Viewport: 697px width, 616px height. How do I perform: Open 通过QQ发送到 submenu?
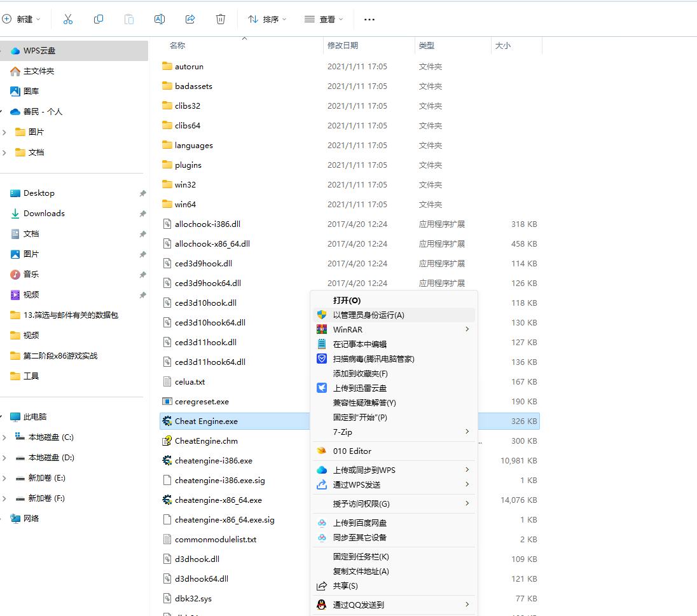(x=394, y=605)
